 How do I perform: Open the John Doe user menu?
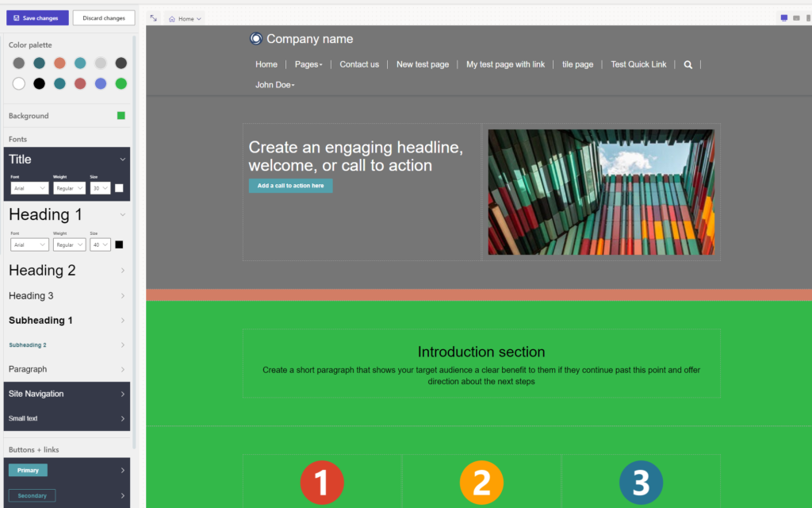click(x=274, y=85)
